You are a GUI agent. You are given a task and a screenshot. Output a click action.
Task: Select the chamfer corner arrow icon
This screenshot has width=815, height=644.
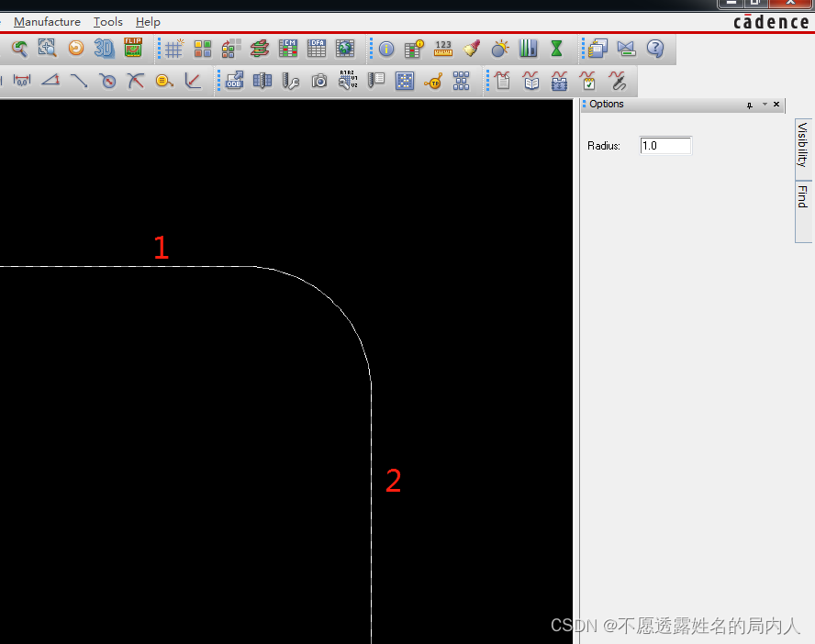tap(193, 81)
